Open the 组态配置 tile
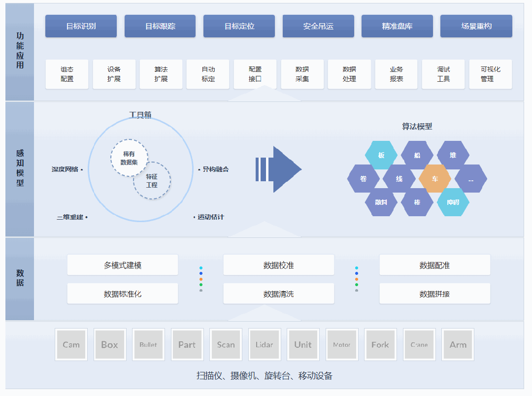Screen dimensions: 532x396 point(67,74)
